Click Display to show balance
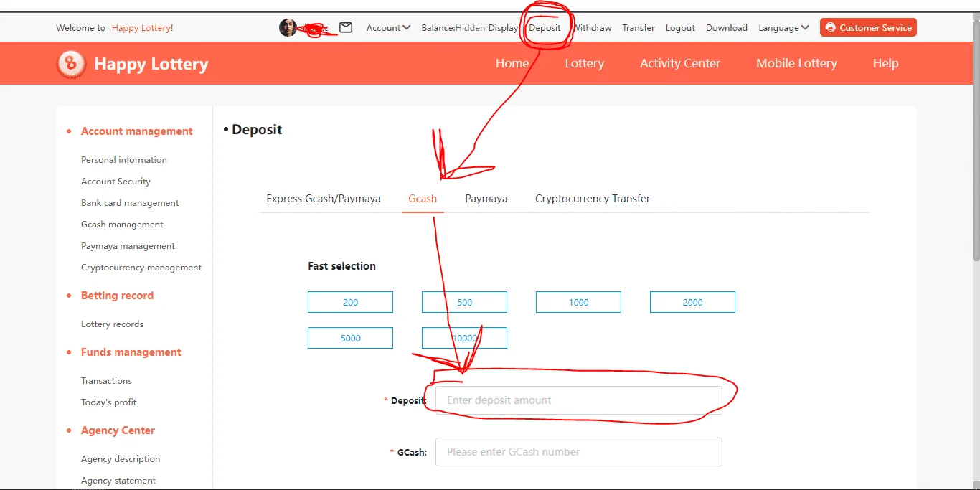 tap(503, 28)
